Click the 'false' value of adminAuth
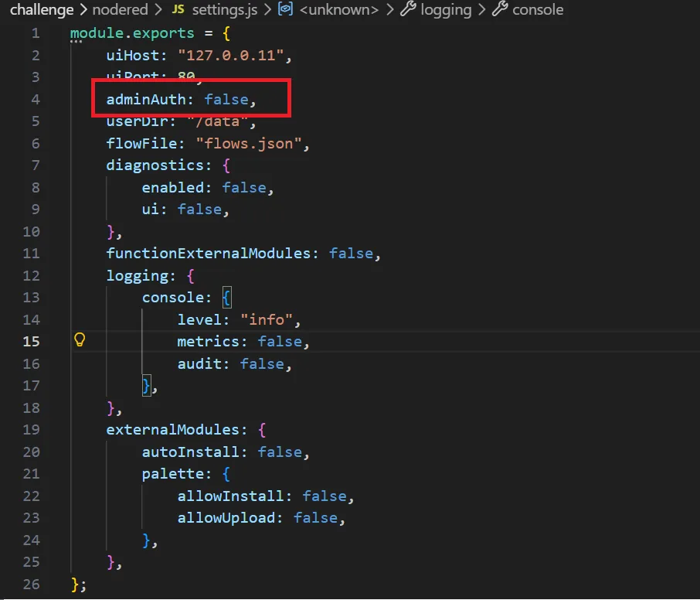This screenshot has height=600, width=700. coord(226,99)
